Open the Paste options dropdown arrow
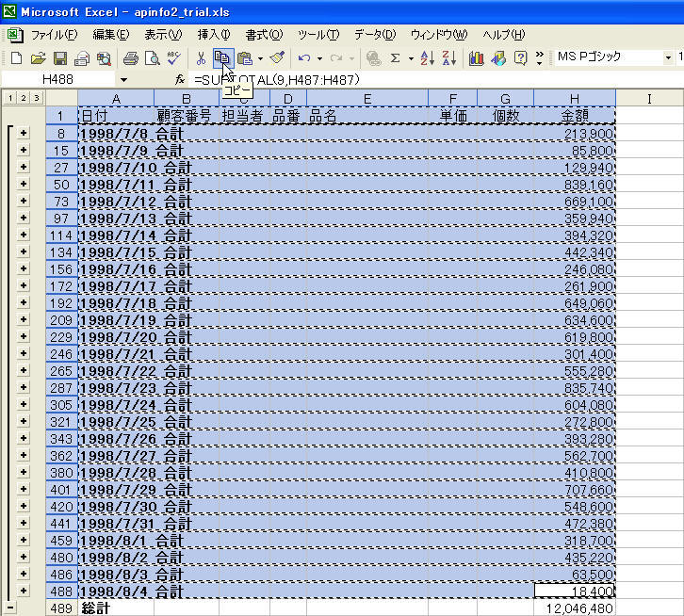 260,58
